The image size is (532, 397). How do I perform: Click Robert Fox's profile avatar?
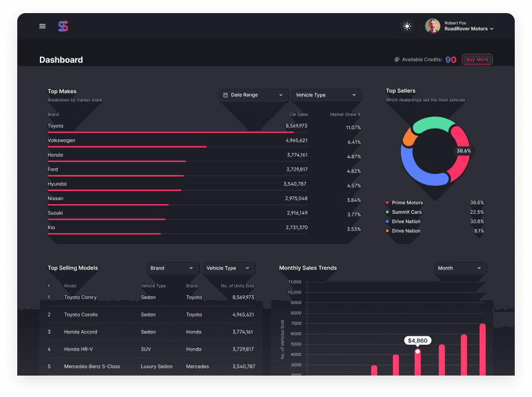[x=433, y=26]
